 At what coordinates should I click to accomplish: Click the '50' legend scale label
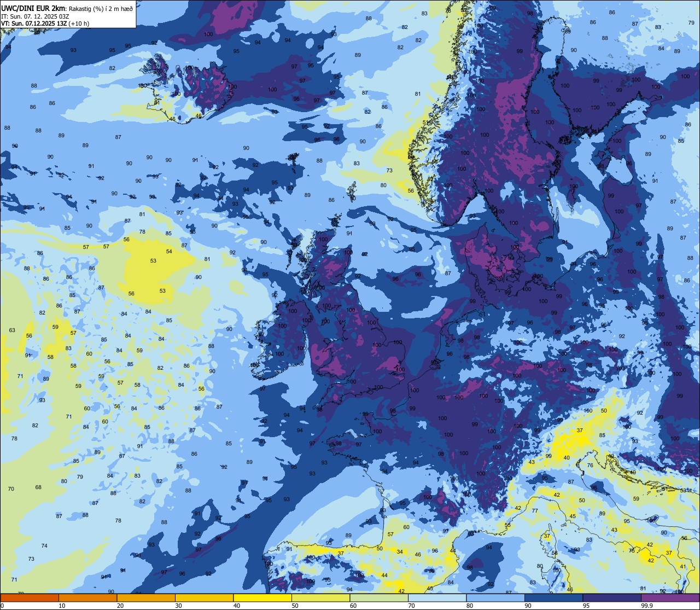295,606
